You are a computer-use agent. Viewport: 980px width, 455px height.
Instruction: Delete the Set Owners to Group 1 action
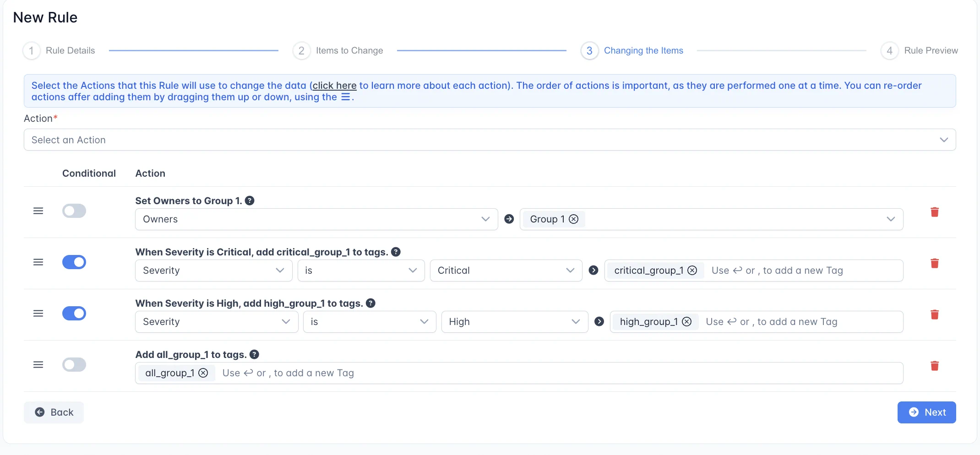tap(934, 212)
